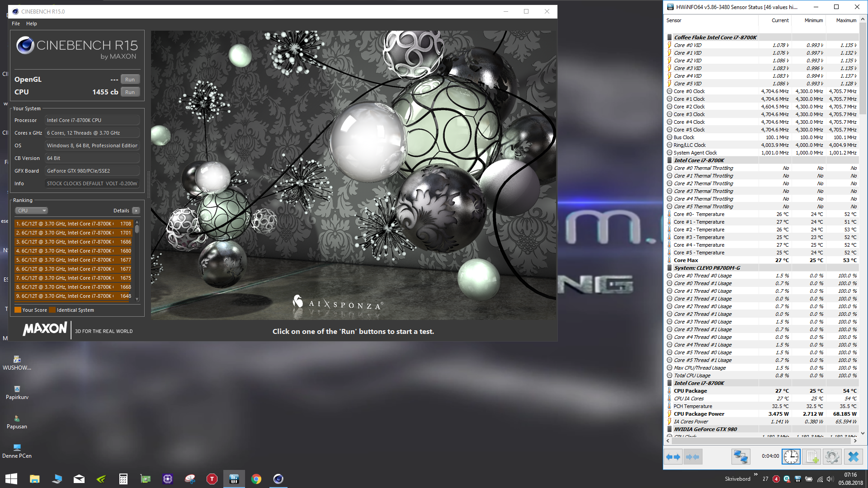Open Cinebench Help menu
Viewport: 868px width, 488px height.
click(32, 23)
